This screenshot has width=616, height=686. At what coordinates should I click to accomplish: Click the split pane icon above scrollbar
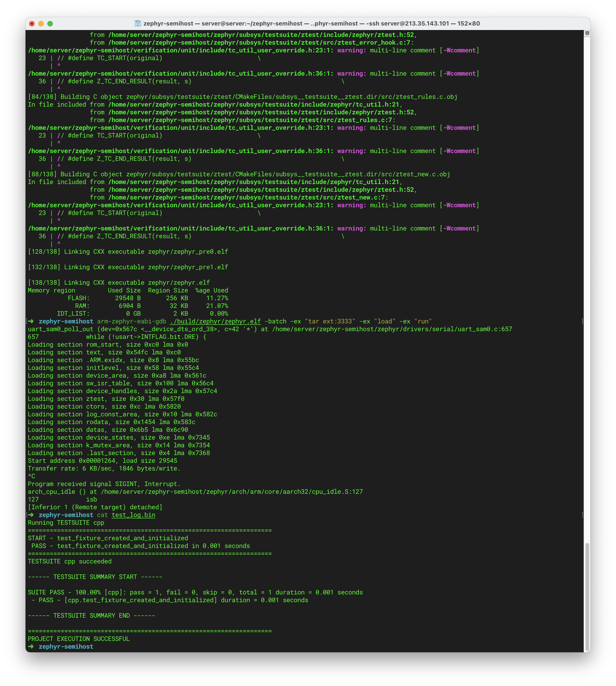click(587, 33)
